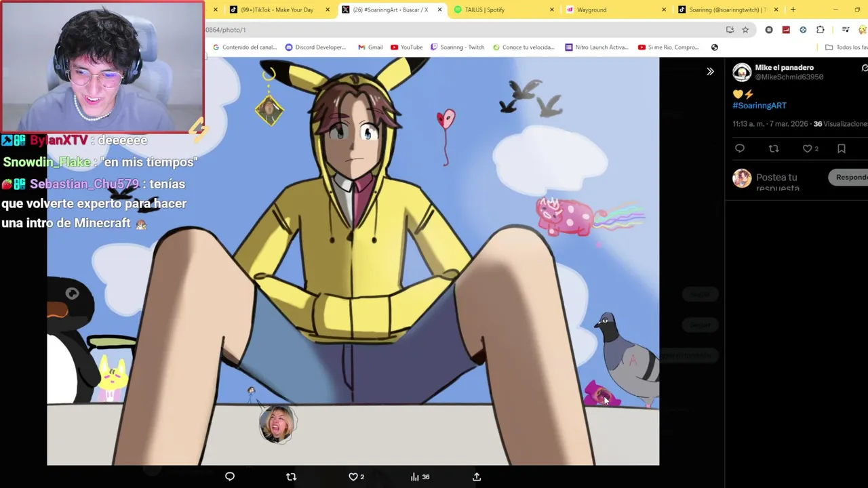868x488 pixels.
Task: Bookmark the tweet in the side panel
Action: pos(842,148)
